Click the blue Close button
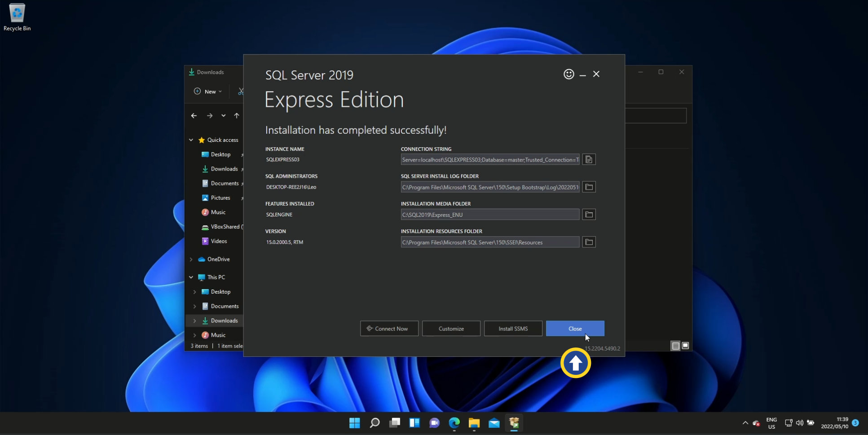The height and width of the screenshot is (435, 868). [x=575, y=329]
